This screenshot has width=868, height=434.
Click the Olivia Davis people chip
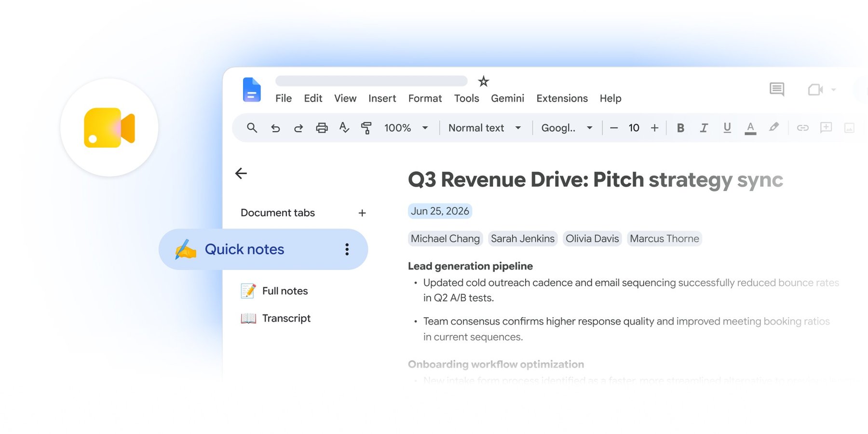(x=592, y=239)
